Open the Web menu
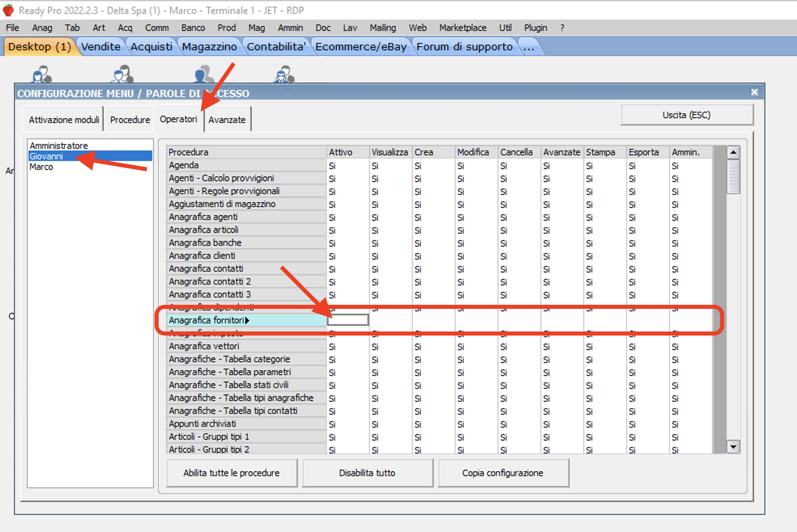 click(418, 27)
